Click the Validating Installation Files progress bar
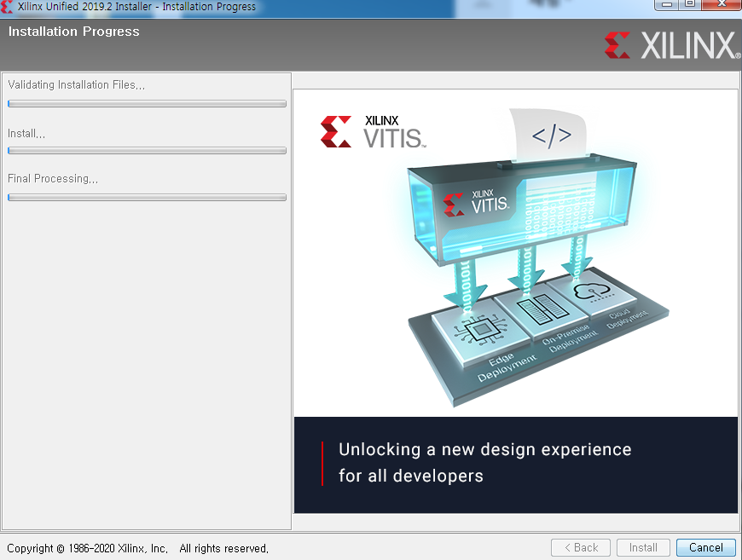This screenshot has width=742, height=560. [x=148, y=104]
